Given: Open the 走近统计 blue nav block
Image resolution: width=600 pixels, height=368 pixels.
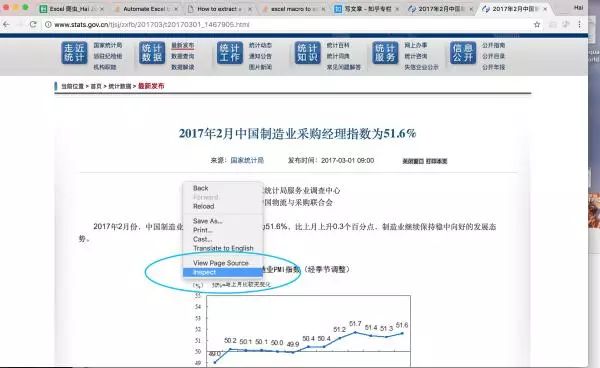Looking at the screenshot, I should [74, 53].
